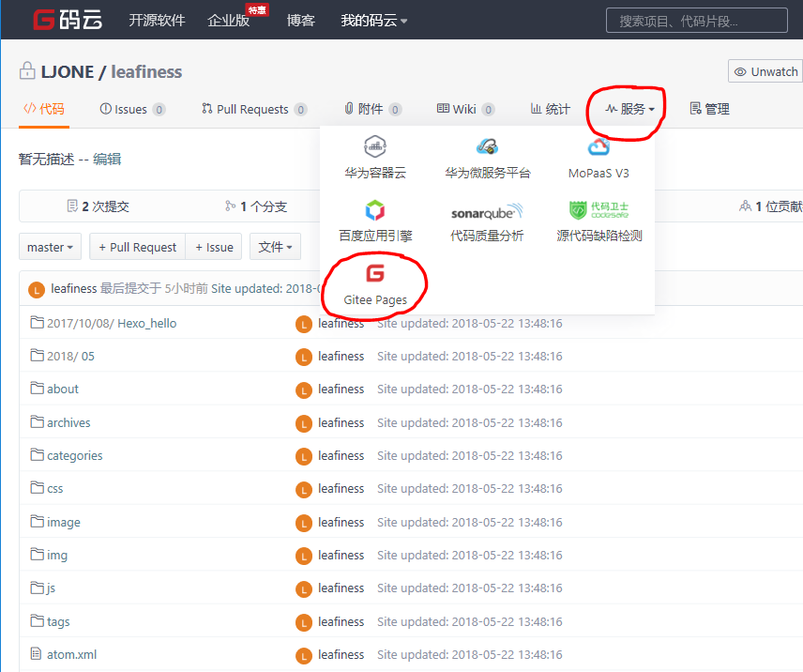803x672 pixels.
Task: Expand the master branch dropdown
Action: point(51,247)
